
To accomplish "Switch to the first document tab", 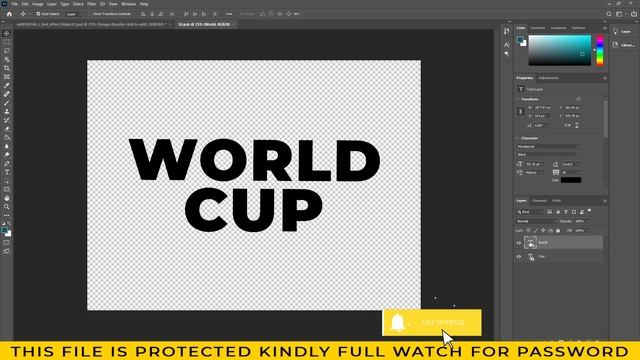I will tap(92, 24).
